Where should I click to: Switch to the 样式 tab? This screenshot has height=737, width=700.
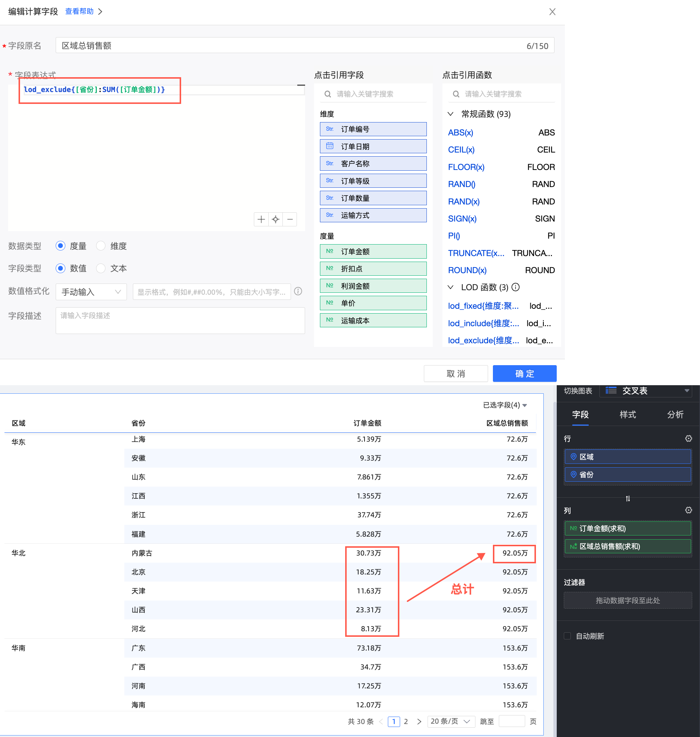[x=628, y=415]
